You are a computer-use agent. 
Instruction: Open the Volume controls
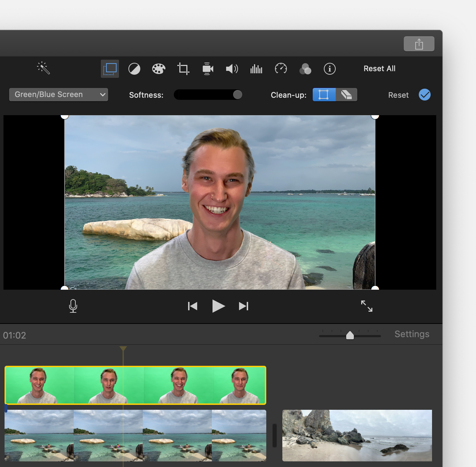pyautogui.click(x=232, y=68)
